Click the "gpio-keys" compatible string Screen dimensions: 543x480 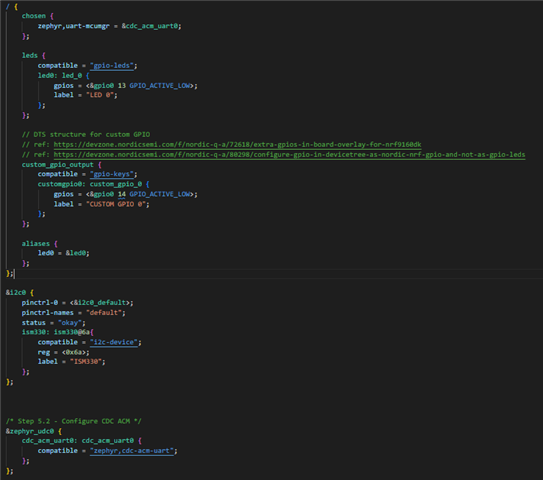click(112, 174)
